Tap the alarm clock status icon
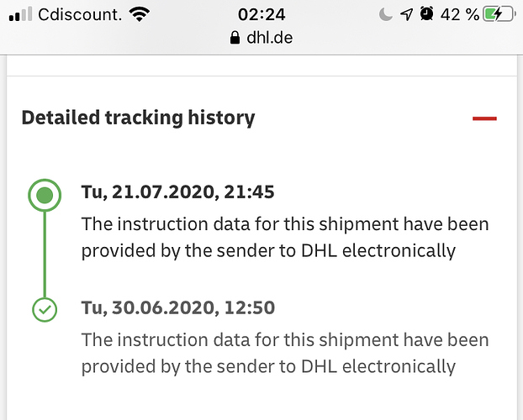This screenshot has height=420, width=523. [x=426, y=14]
